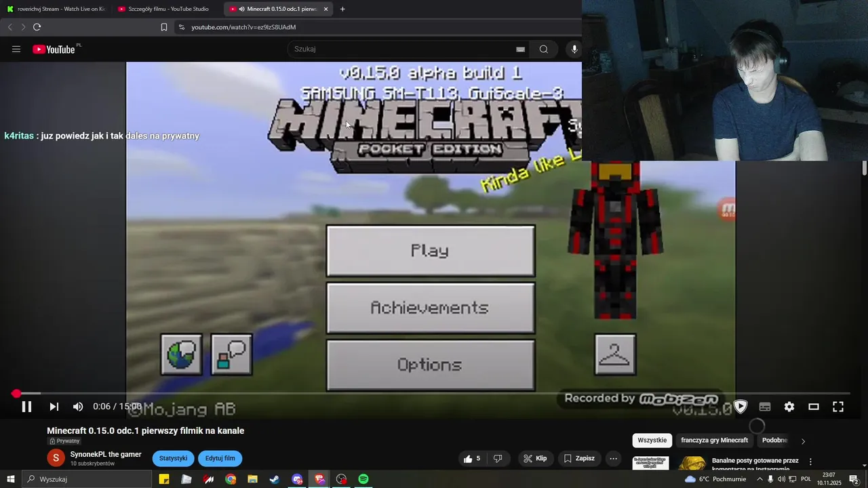The height and width of the screenshot is (488, 868).
Task: Click the YouTube search magnifier button
Action: pyautogui.click(x=544, y=49)
